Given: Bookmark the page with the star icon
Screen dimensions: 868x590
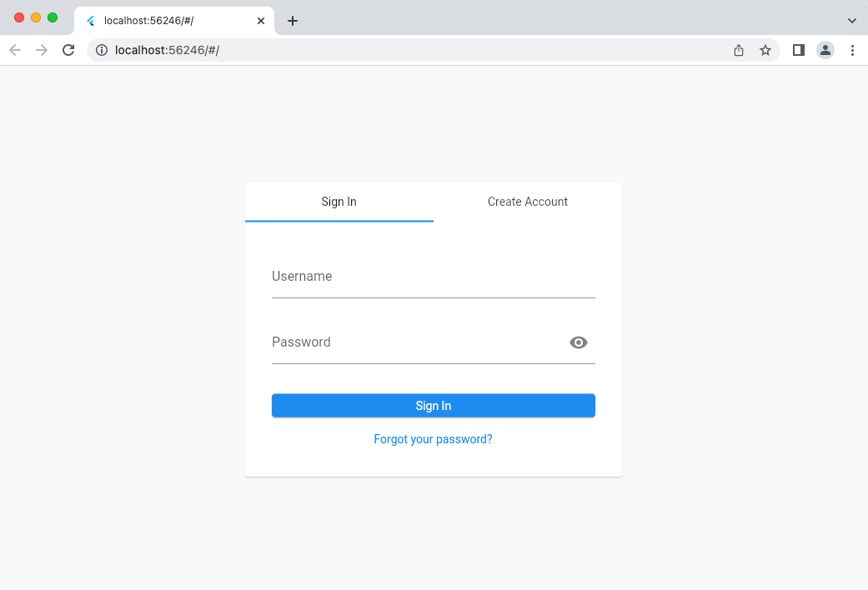Looking at the screenshot, I should 765,50.
